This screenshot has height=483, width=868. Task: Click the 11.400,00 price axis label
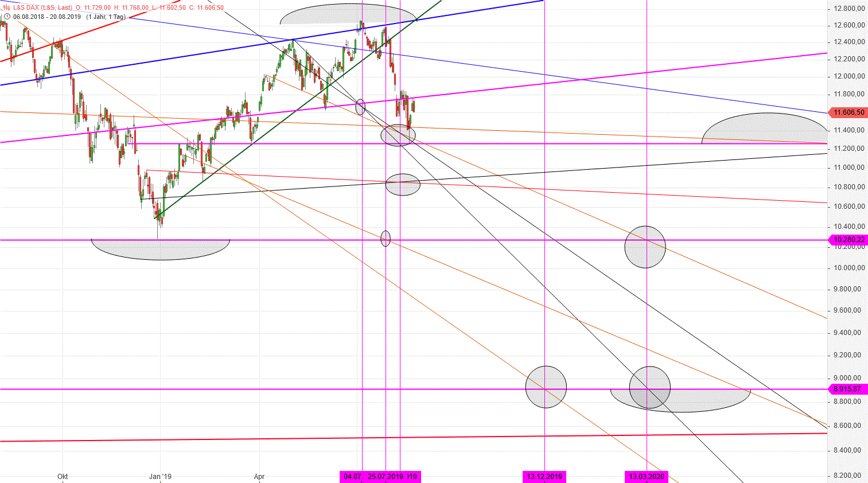tap(849, 130)
